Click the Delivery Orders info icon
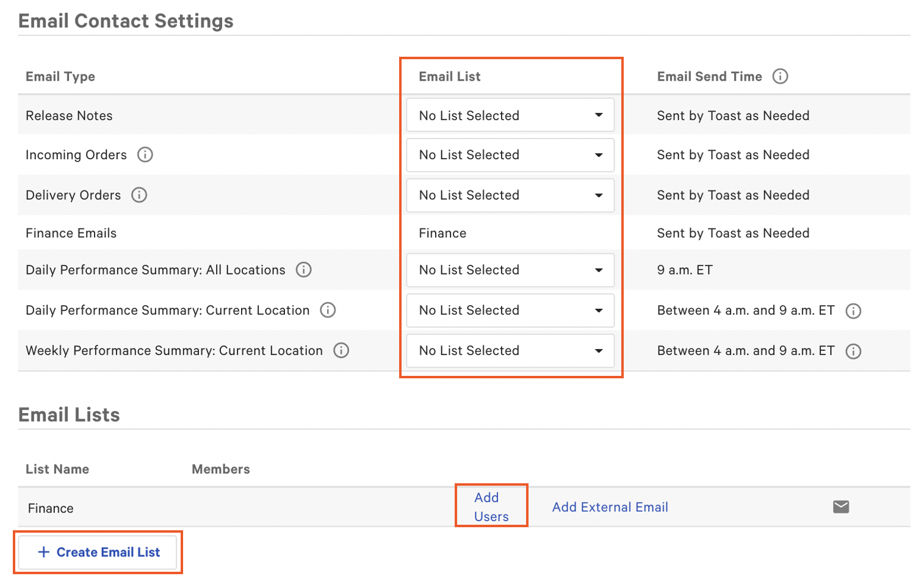The image size is (924, 587). tap(140, 195)
